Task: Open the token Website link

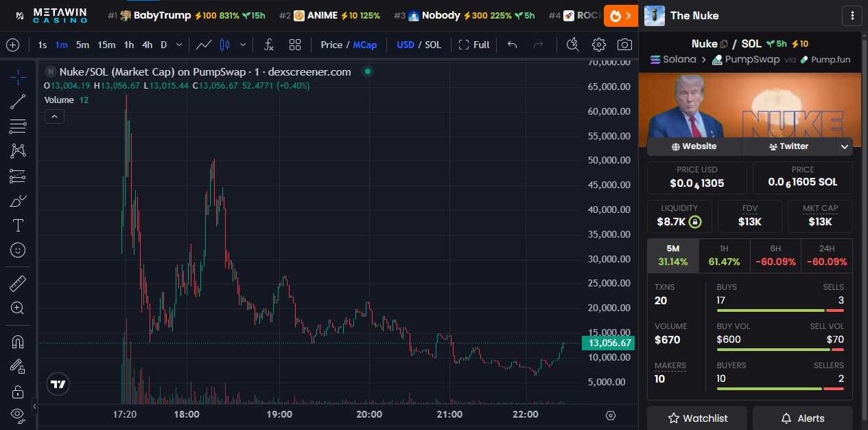Action: point(694,146)
